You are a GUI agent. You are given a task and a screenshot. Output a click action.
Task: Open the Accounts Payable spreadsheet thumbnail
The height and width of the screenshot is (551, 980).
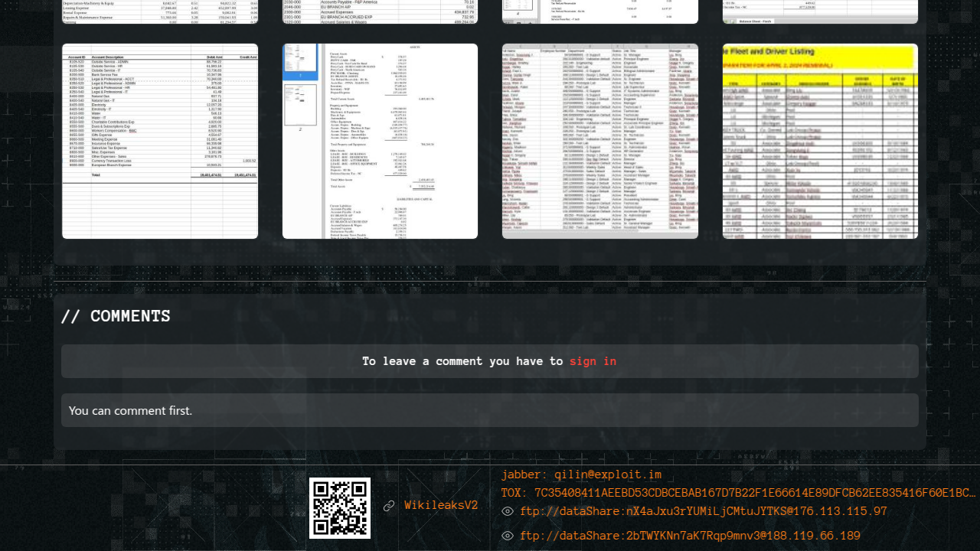pyautogui.click(x=380, y=11)
